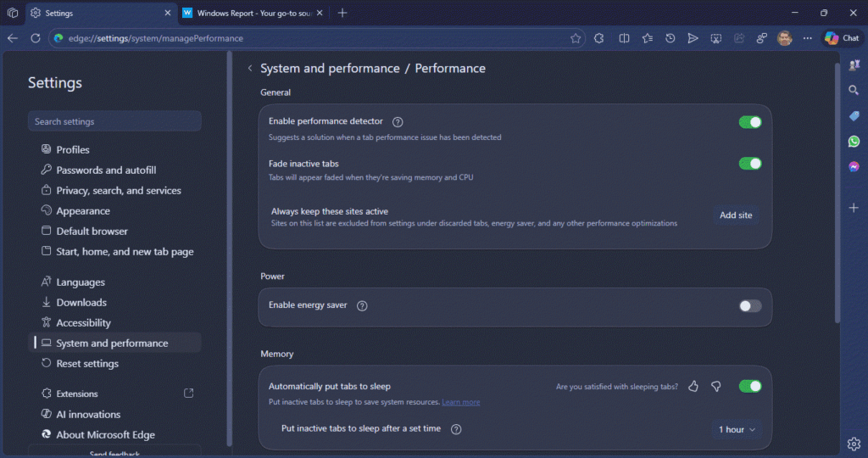Image resolution: width=868 pixels, height=458 pixels.
Task: Open the tab actions menu icon
Action: click(12, 13)
